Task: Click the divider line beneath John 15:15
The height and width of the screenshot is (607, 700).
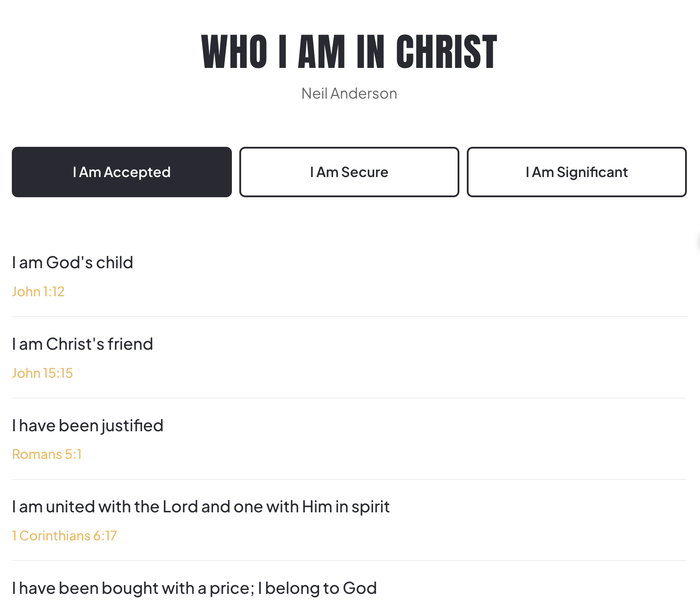Action: click(349, 398)
